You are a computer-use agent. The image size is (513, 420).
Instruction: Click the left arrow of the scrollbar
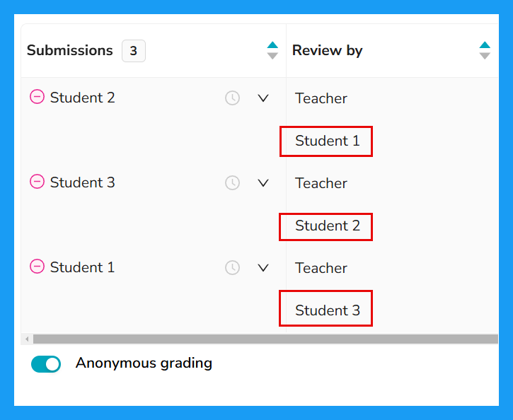pyautogui.click(x=27, y=339)
